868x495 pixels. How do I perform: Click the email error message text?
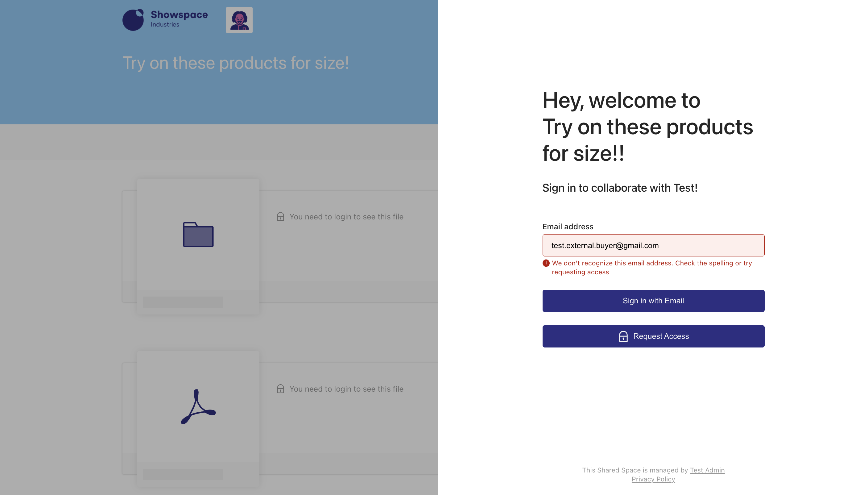click(x=651, y=268)
